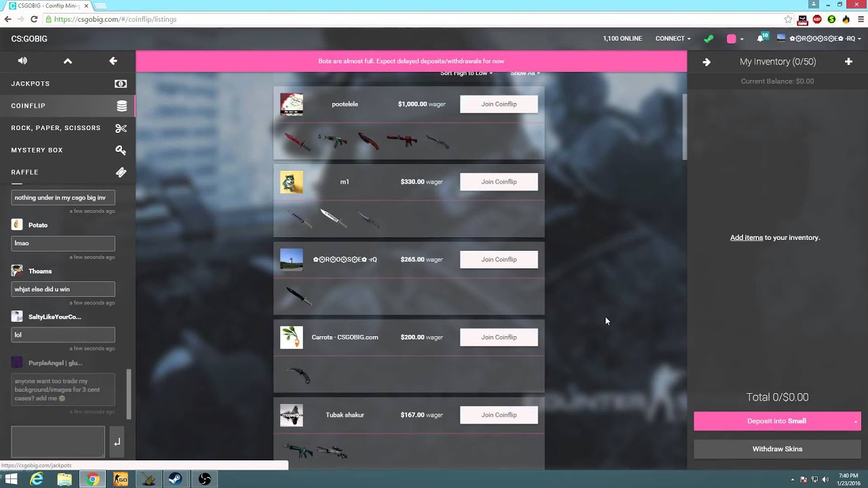This screenshot has width=868, height=488.
Task: Mute site sounds with speaker icon
Action: click(x=22, y=61)
